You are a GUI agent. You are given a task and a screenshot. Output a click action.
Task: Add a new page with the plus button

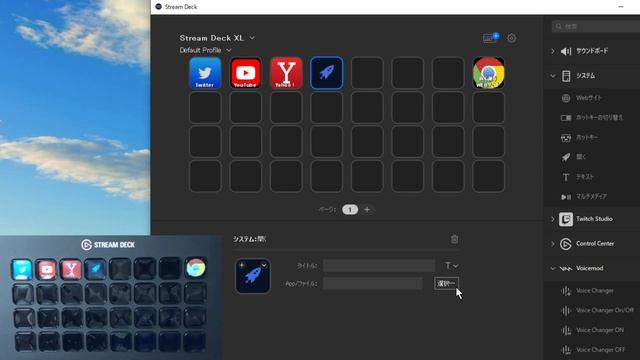click(x=367, y=209)
